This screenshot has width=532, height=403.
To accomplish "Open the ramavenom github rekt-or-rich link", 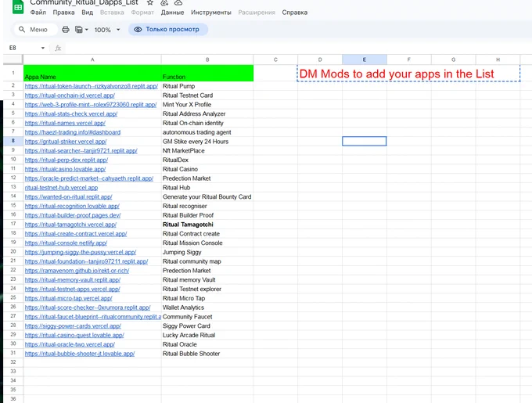I will (x=77, y=271).
